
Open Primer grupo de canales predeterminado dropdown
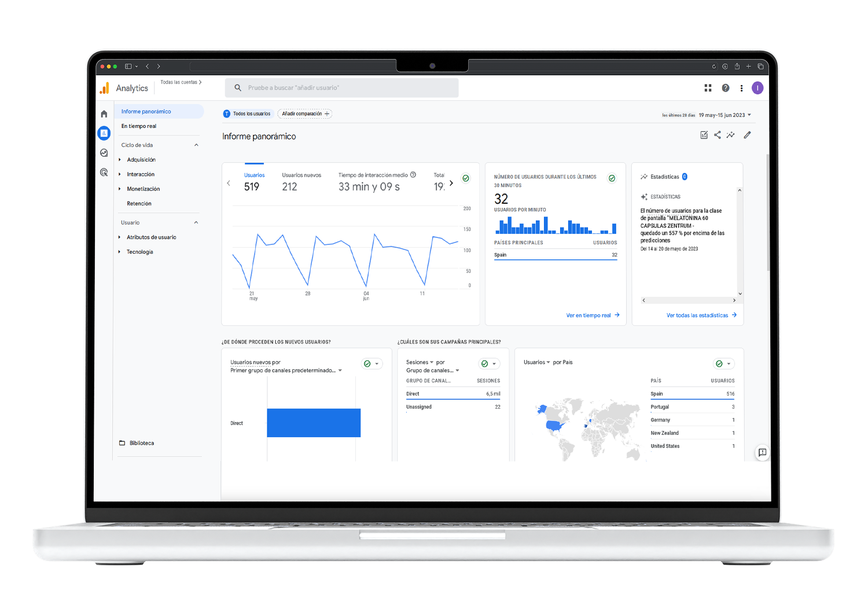[x=286, y=371]
